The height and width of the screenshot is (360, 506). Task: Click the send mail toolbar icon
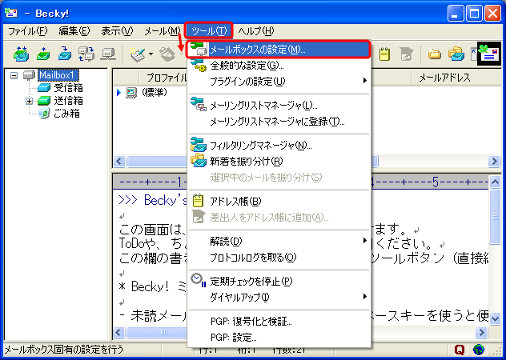(43, 54)
